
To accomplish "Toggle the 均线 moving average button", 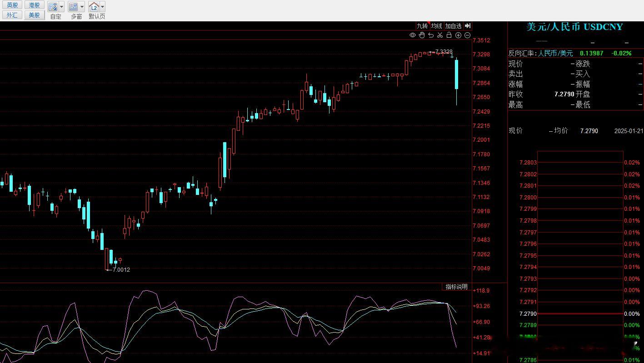I will 437,26.
